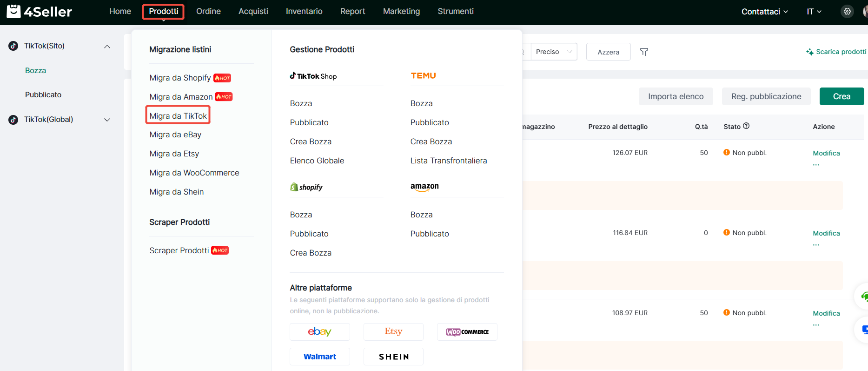Select the WooCommerce platform tile

click(x=467, y=332)
